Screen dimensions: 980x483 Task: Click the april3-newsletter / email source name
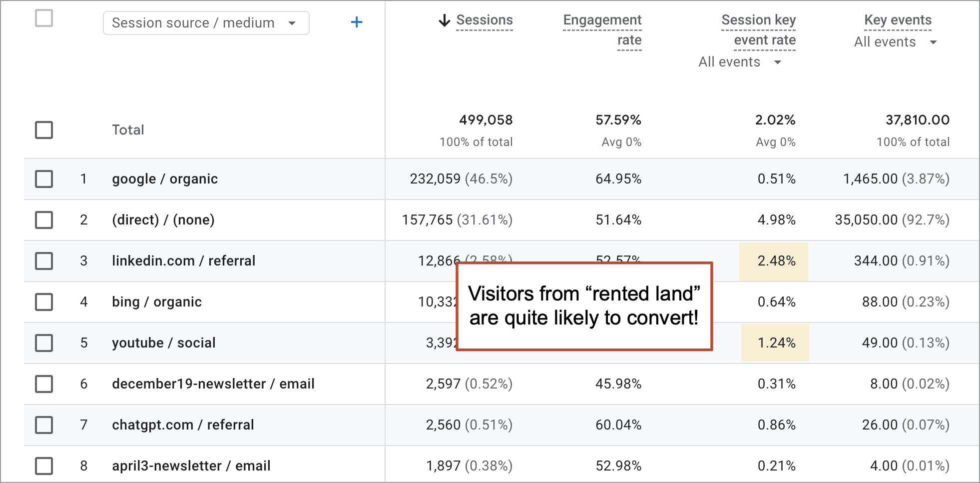pos(191,466)
